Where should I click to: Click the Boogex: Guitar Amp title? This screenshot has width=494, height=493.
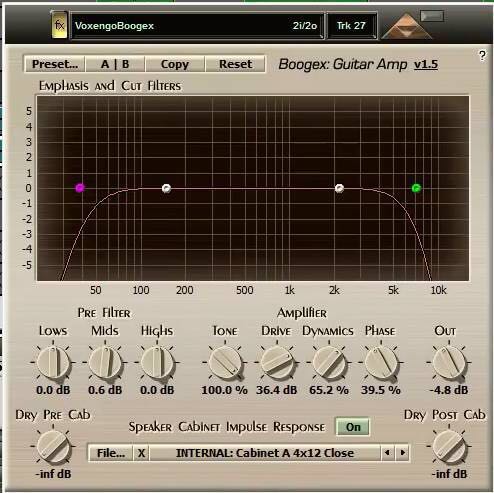tap(343, 64)
